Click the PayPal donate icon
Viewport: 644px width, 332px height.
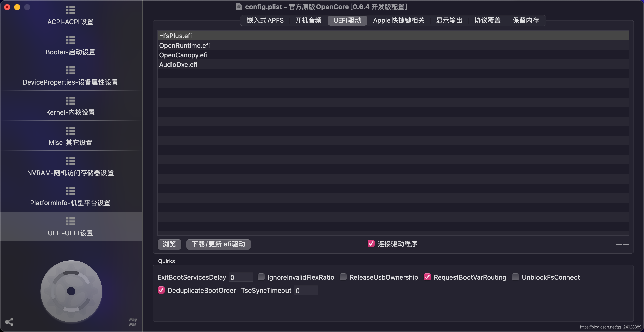pos(133,322)
